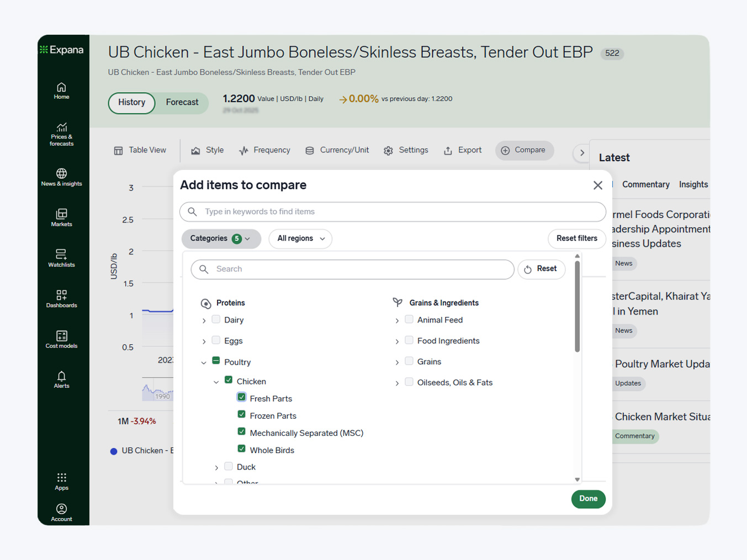Uncheck the Frozen Parts checkbox
Screen dimensions: 747x560
pos(241,414)
